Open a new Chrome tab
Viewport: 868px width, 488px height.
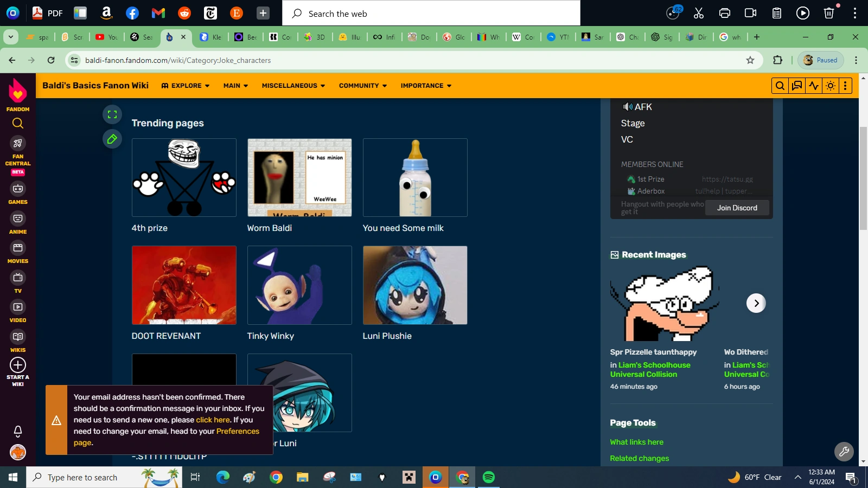click(757, 37)
